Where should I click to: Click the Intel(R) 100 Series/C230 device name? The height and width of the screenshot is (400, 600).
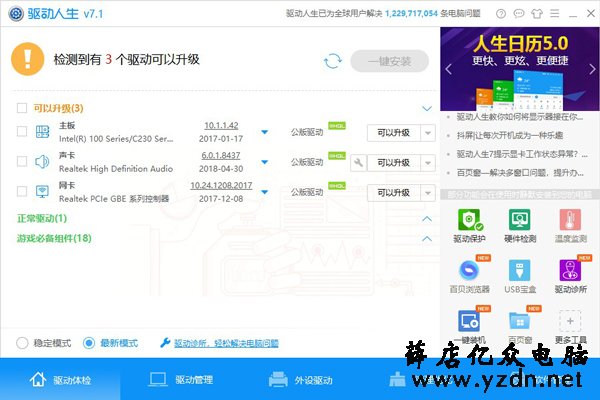pyautogui.click(x=116, y=139)
